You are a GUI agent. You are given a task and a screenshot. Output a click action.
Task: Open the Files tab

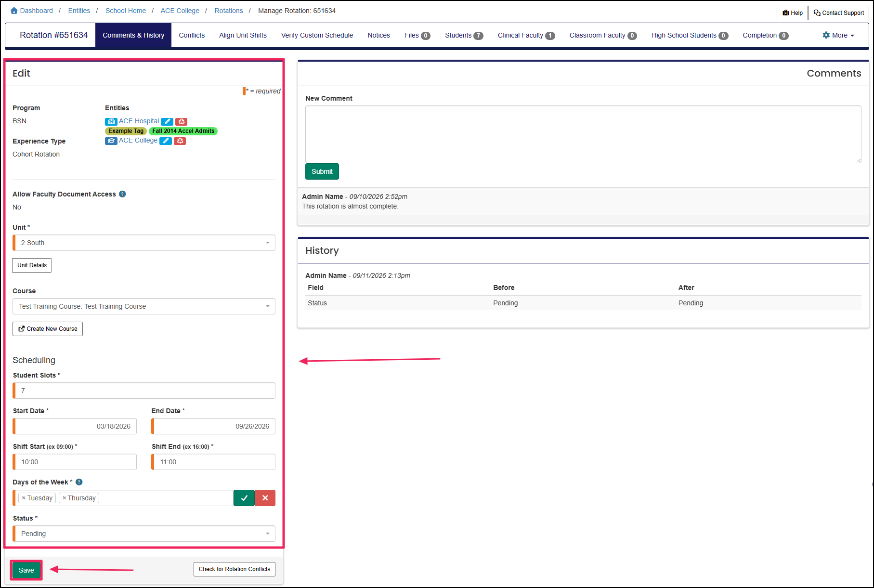tap(417, 35)
